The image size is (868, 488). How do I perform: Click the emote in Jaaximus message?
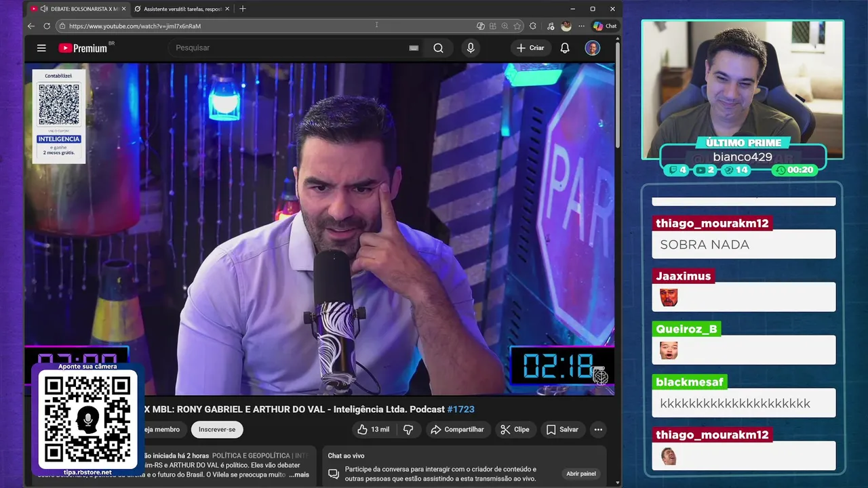pyautogui.click(x=669, y=298)
